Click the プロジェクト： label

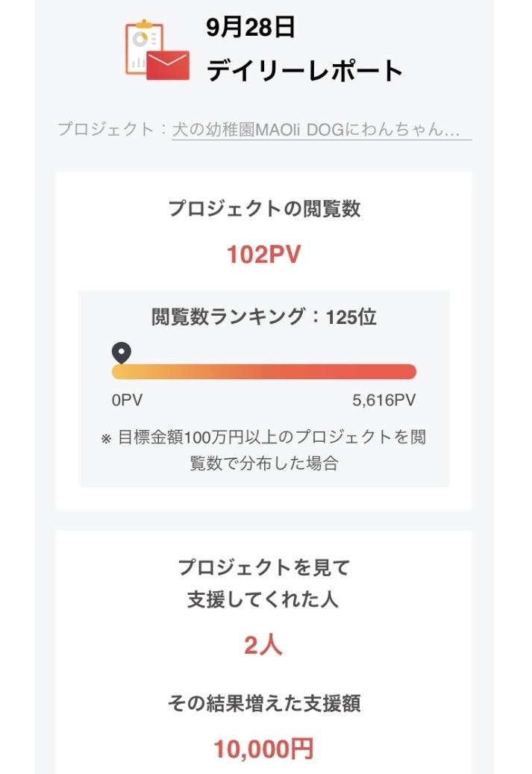[x=113, y=129]
